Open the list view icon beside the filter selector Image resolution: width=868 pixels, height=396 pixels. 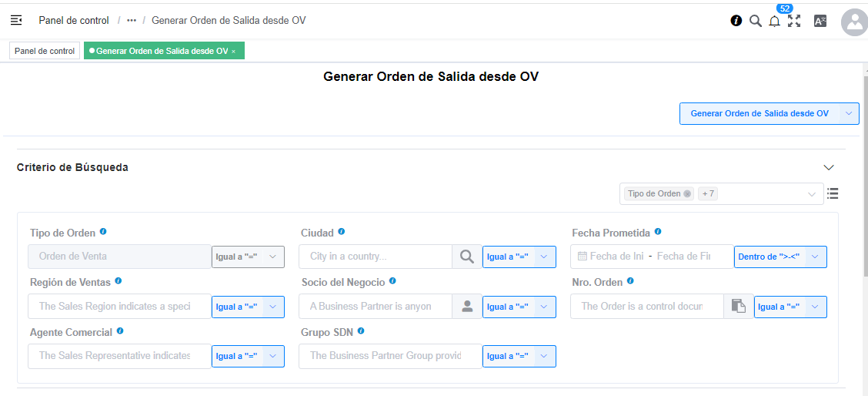coord(833,193)
